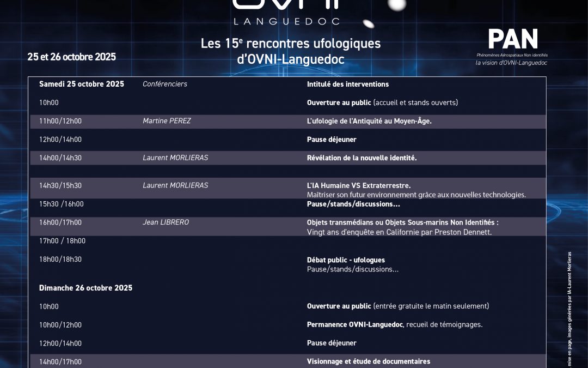Image resolution: width=588 pixels, height=368 pixels.
Task: Click the 'Intitulé des interventions' column header
Action: pos(347,84)
